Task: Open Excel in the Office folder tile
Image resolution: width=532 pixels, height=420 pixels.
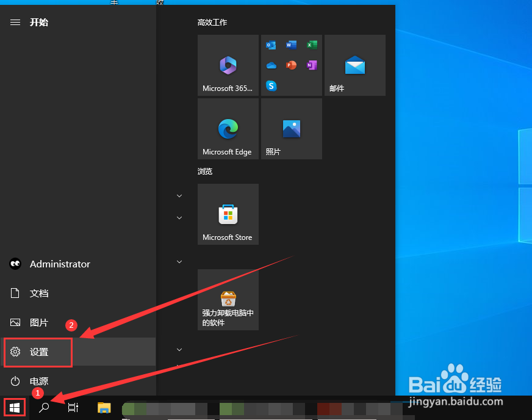Action: click(x=312, y=45)
